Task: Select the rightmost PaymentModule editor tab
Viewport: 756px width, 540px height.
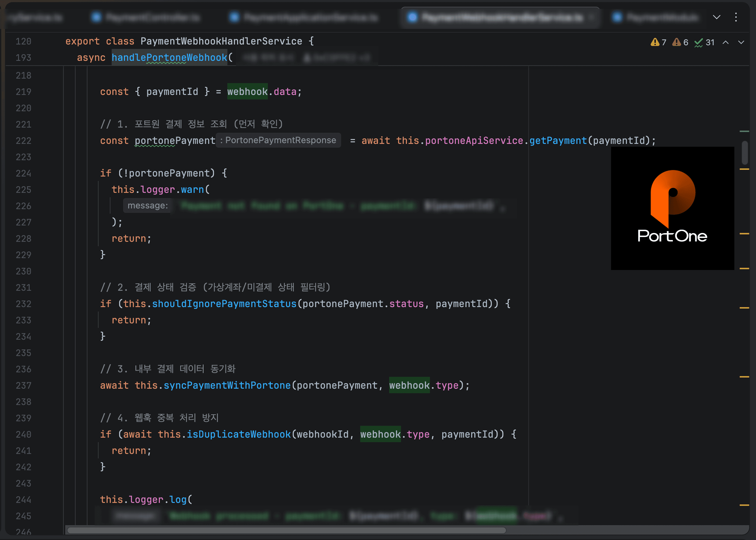Action: tap(662, 17)
